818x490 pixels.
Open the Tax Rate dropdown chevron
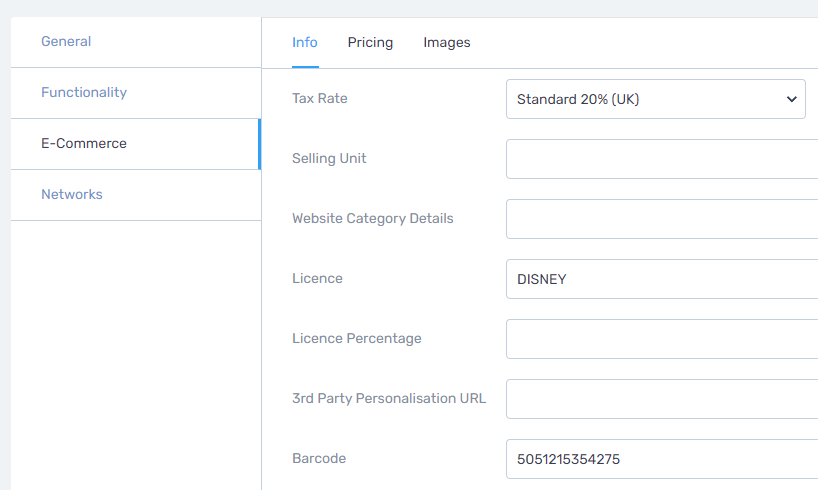pos(791,99)
